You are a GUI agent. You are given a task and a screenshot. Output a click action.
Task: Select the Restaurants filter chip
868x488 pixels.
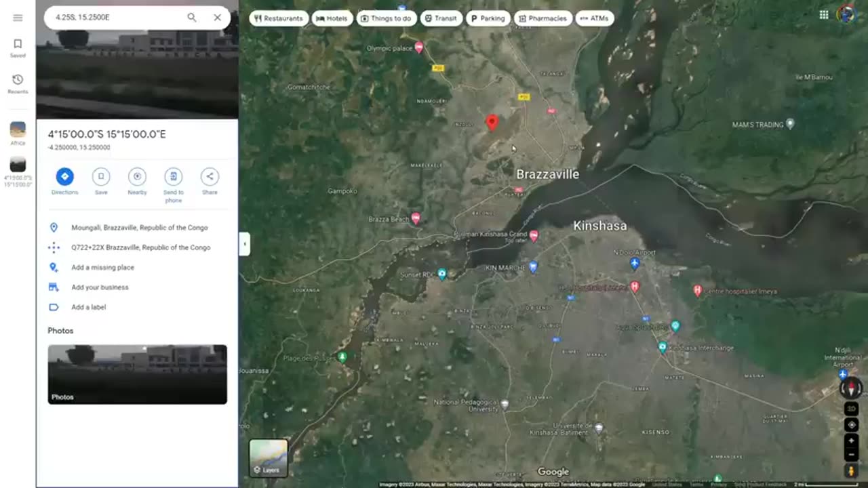[279, 18]
